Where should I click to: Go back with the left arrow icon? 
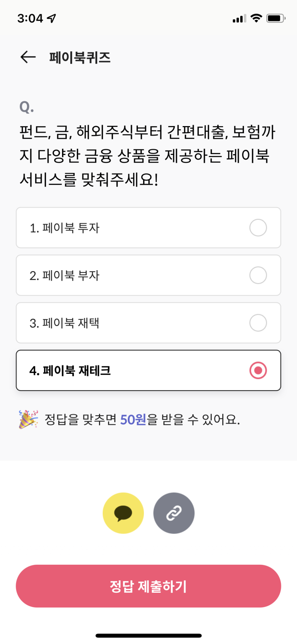(28, 57)
